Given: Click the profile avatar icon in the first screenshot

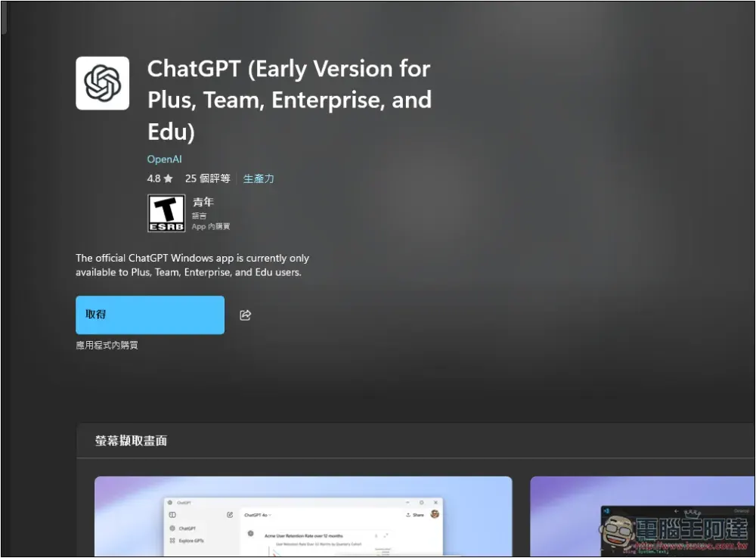Looking at the screenshot, I should pos(435,514).
